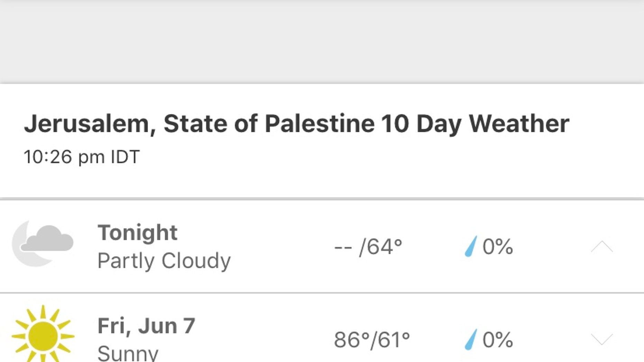The image size is (644, 362).
Task: Click the raindrop icon in Tonight row
Action: pyautogui.click(x=471, y=246)
